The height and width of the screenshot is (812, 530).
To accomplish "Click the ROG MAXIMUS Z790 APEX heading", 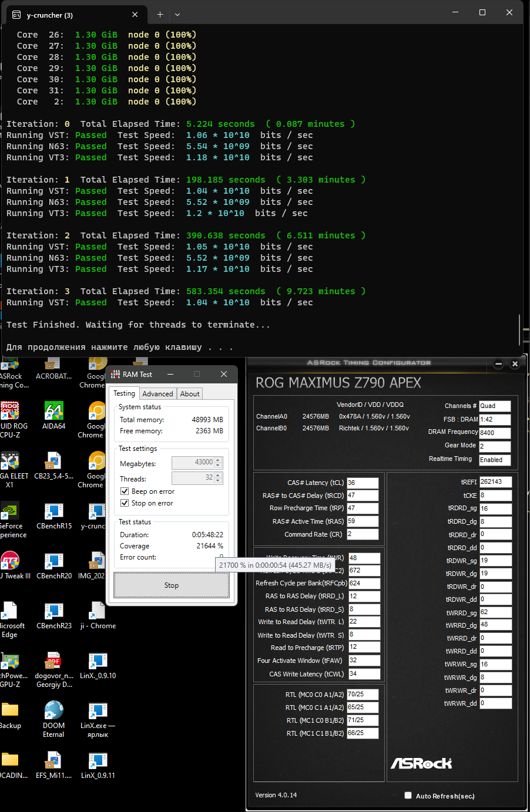I will [338, 383].
